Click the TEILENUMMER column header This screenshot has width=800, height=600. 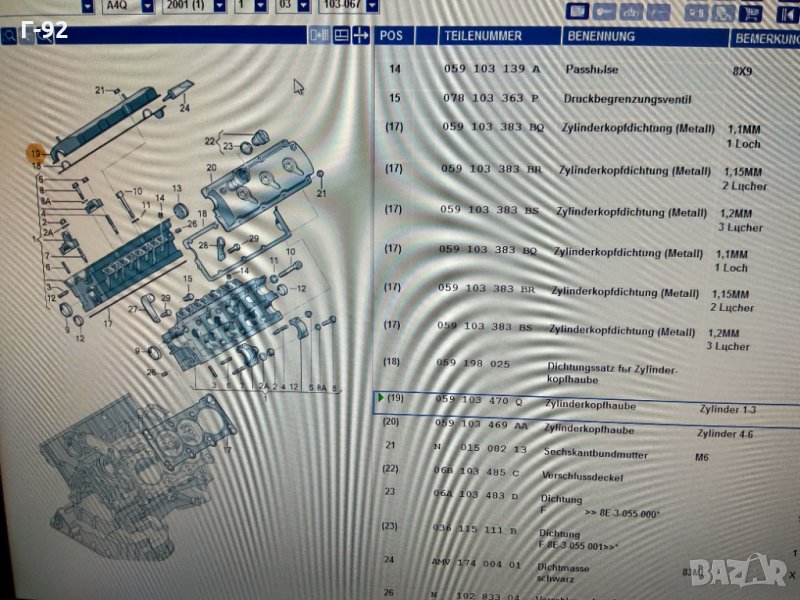pyautogui.click(x=483, y=36)
